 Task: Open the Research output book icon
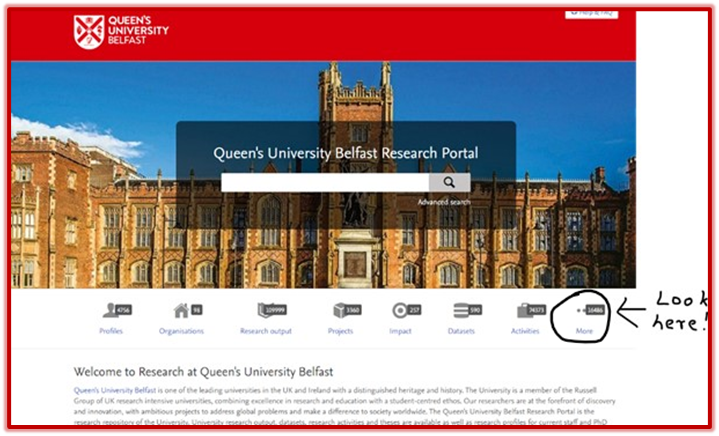262,310
